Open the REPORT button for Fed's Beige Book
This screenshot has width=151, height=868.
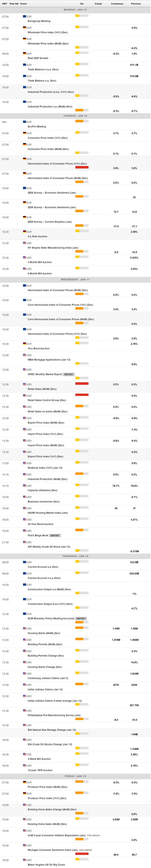(x=55, y=535)
